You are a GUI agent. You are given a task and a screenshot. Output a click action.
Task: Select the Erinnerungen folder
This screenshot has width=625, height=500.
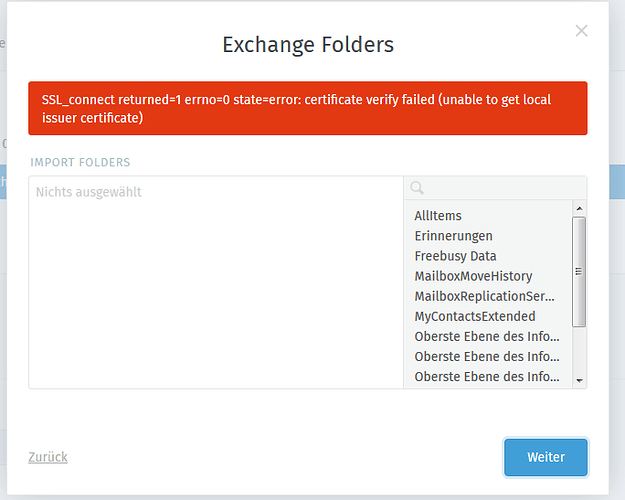(453, 236)
